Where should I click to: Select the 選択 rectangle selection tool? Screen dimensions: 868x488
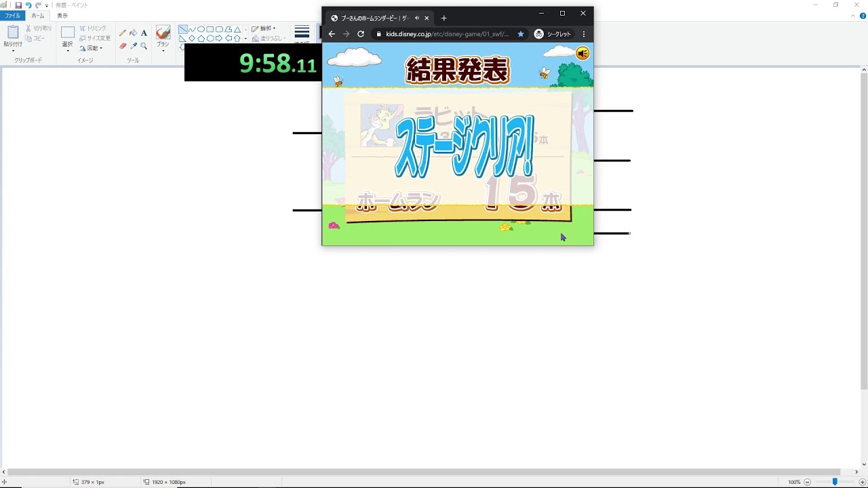68,32
